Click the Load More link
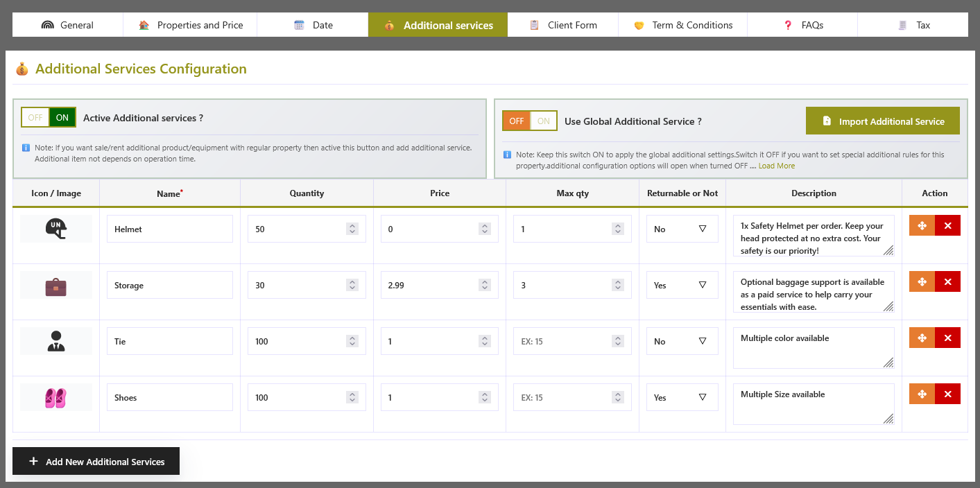Viewport: 980px width, 488px height. (x=776, y=166)
